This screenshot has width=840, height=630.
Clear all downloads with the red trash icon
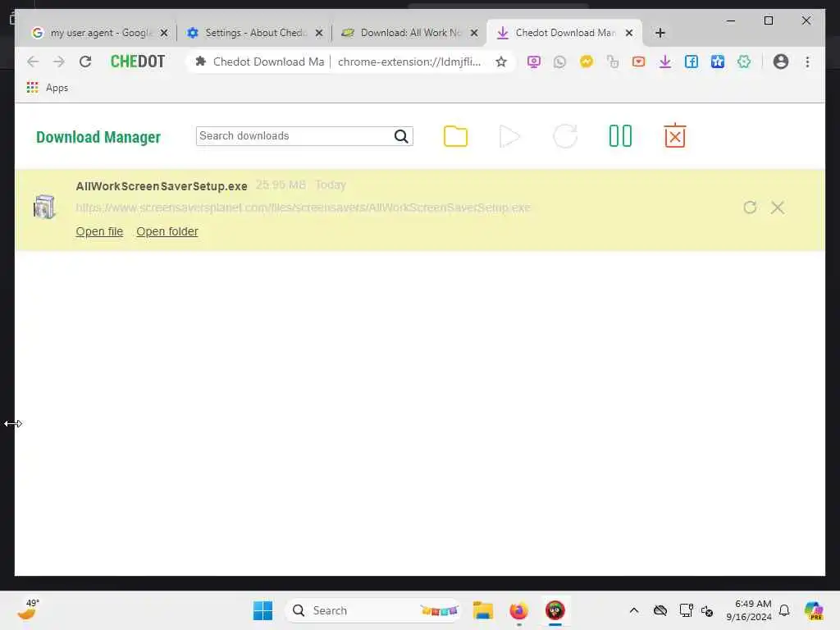click(674, 135)
